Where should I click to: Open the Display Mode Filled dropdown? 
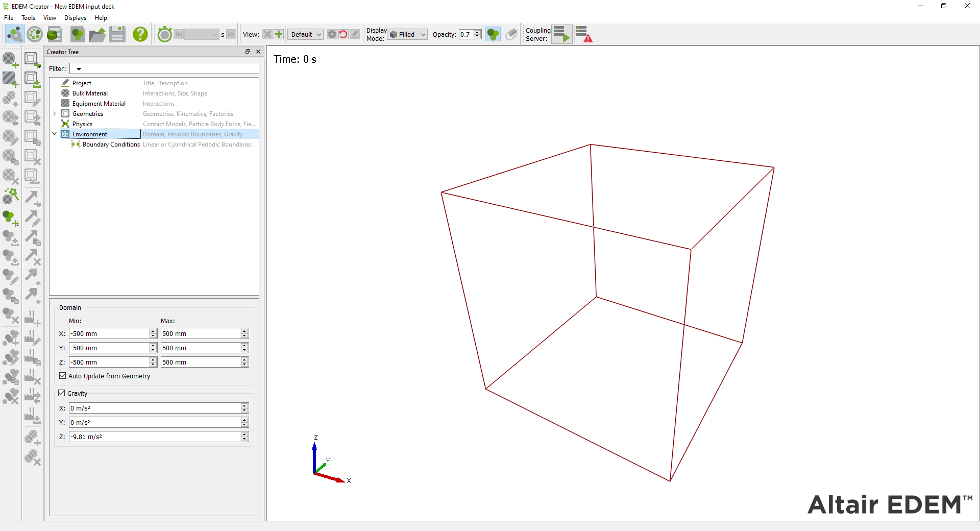click(407, 34)
